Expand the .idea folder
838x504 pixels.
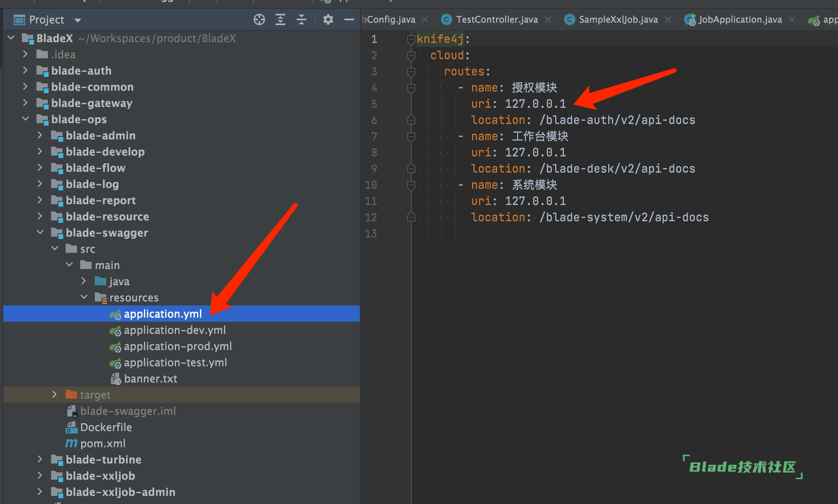point(26,54)
